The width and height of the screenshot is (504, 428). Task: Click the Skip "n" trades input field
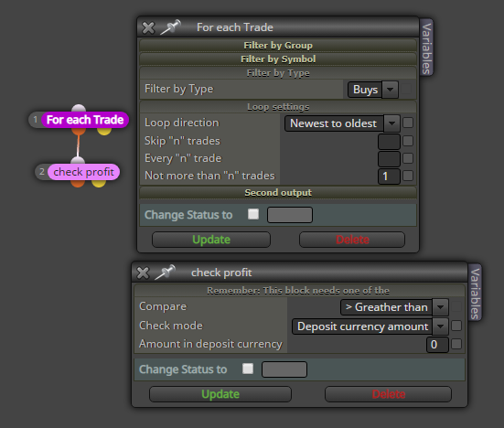pyautogui.click(x=389, y=142)
